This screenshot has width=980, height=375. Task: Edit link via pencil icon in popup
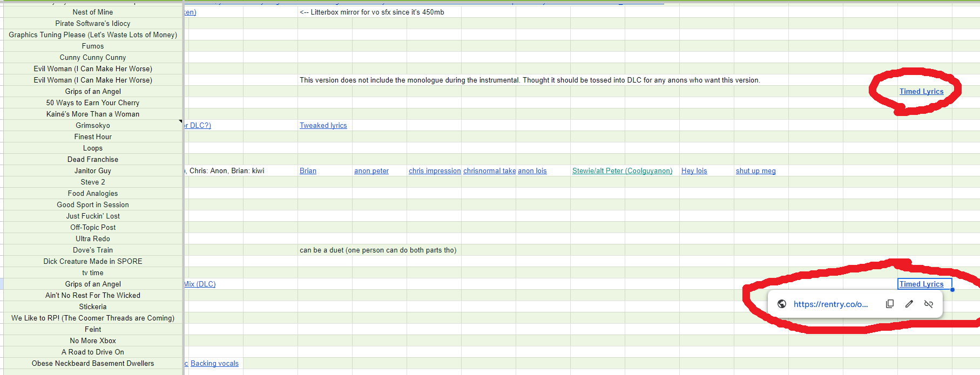[x=909, y=304]
